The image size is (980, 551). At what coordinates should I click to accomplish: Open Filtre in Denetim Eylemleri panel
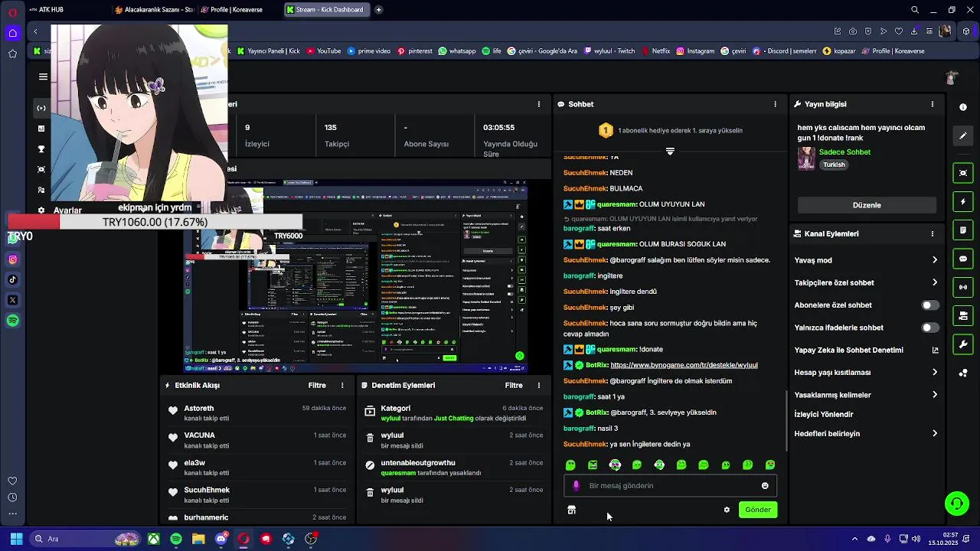514,386
